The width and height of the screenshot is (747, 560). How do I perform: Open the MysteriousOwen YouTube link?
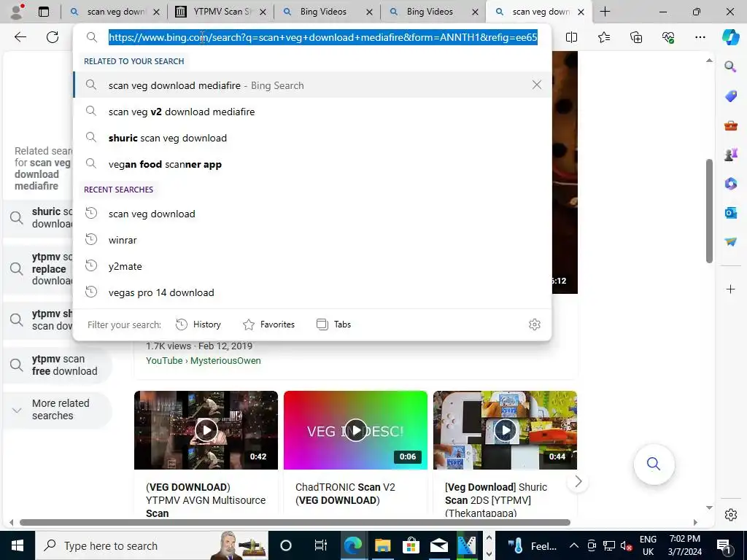tap(204, 360)
